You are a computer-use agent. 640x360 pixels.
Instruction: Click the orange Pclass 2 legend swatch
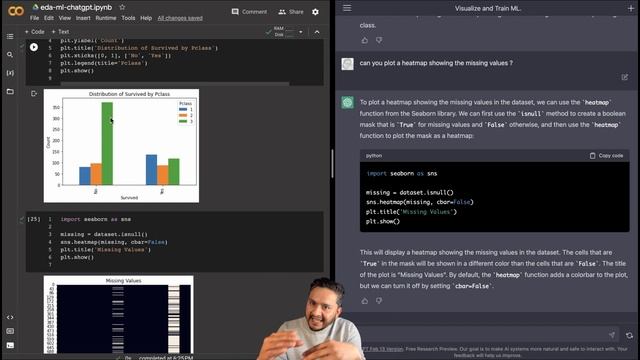pos(183,116)
